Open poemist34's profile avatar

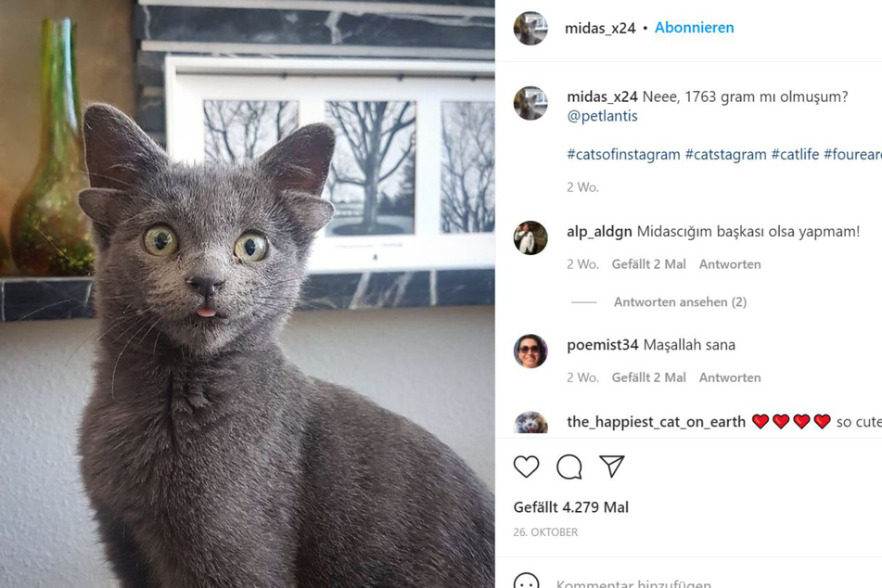click(530, 352)
